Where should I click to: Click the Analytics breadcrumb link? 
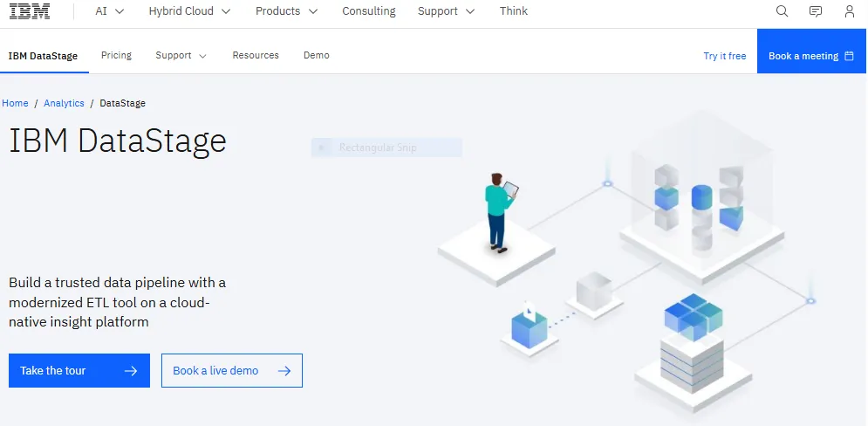point(65,103)
